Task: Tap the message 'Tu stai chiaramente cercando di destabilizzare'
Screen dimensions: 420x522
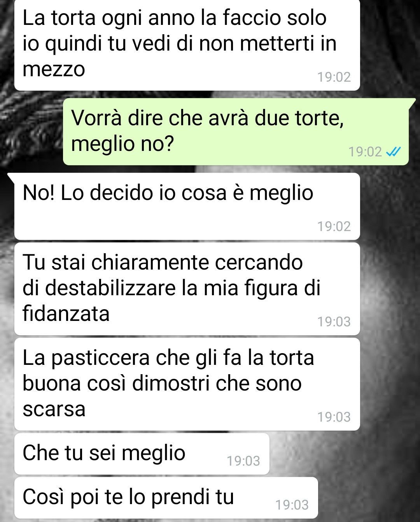Action: coord(187,289)
